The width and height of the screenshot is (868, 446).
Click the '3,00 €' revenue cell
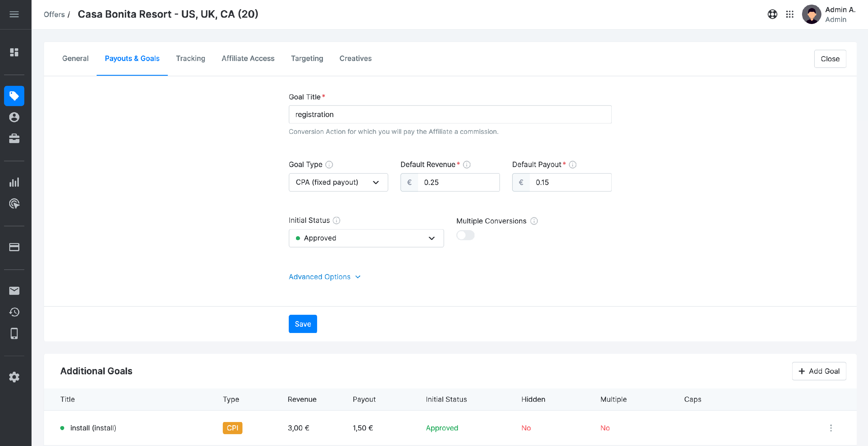coord(299,428)
